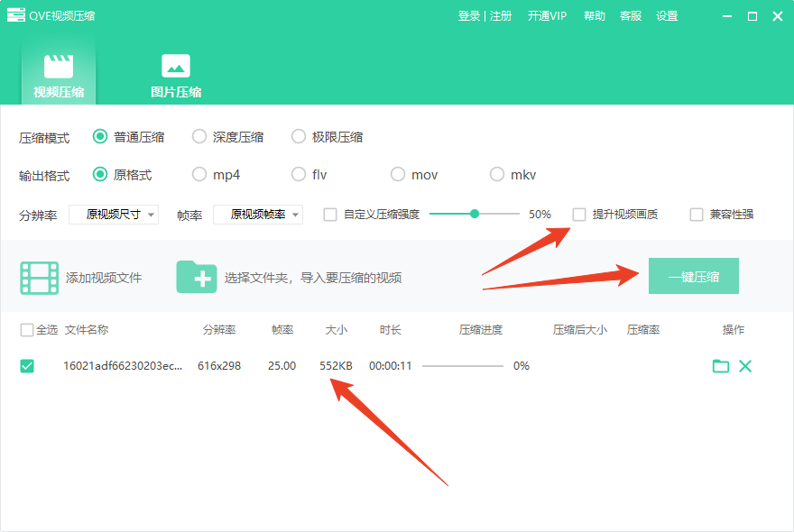Viewport: 794px width, 532px height.
Task: Choose mp4 output format
Action: point(199,175)
